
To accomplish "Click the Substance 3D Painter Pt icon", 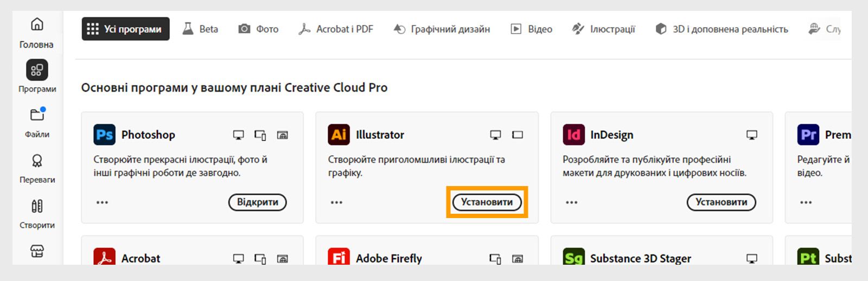I will (x=808, y=256).
